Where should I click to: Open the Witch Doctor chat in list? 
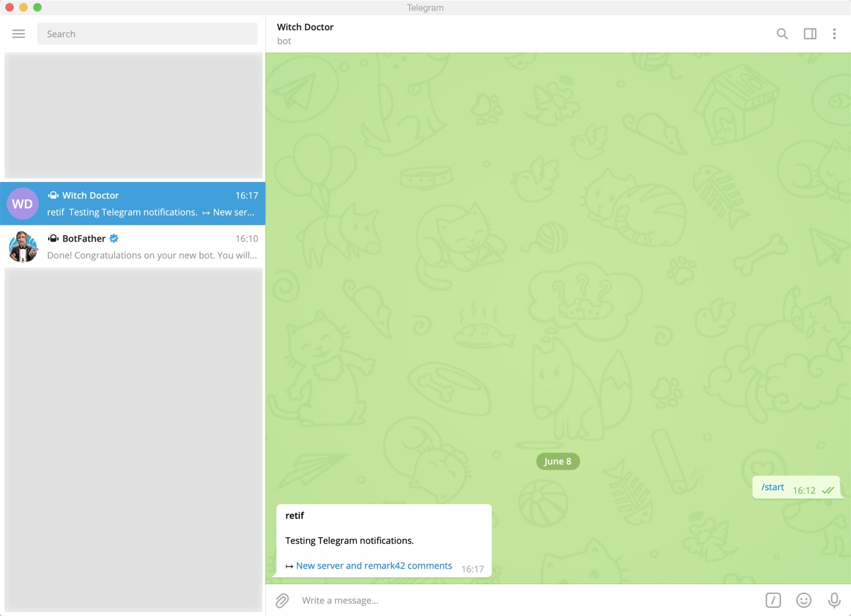click(133, 203)
